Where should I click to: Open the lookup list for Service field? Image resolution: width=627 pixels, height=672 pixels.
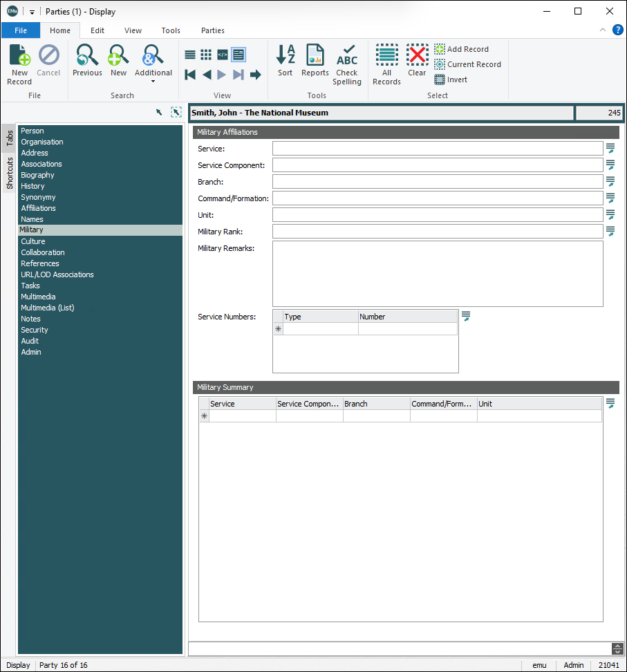click(x=610, y=148)
